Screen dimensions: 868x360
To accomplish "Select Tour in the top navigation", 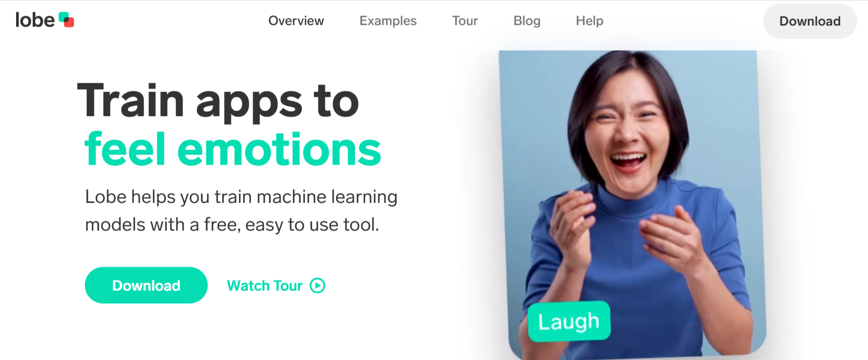I will coord(465,21).
